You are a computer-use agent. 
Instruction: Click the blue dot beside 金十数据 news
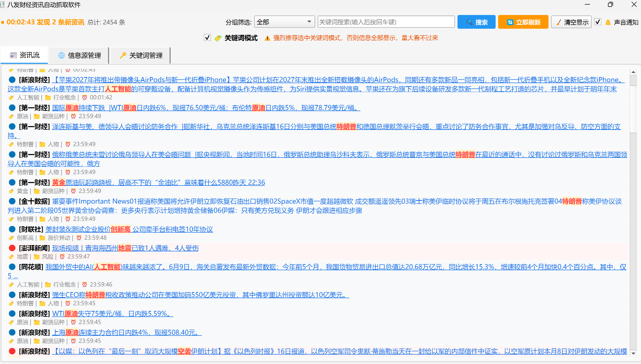pos(12,201)
